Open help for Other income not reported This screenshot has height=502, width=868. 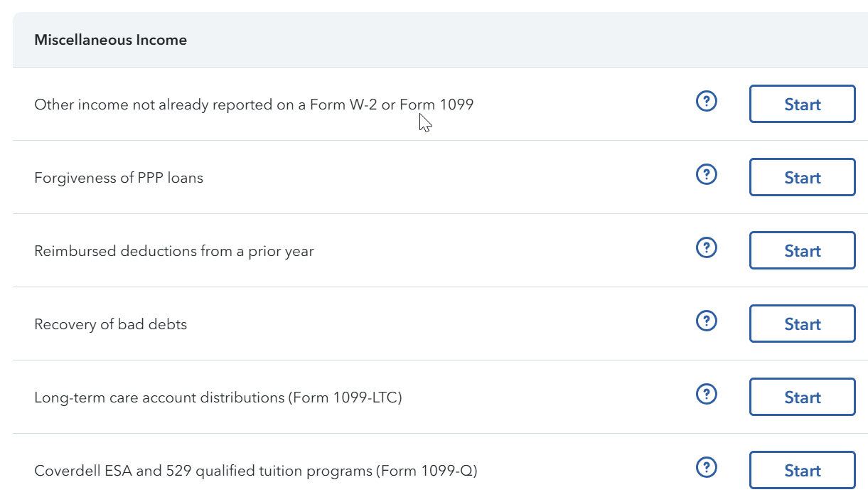click(x=706, y=102)
